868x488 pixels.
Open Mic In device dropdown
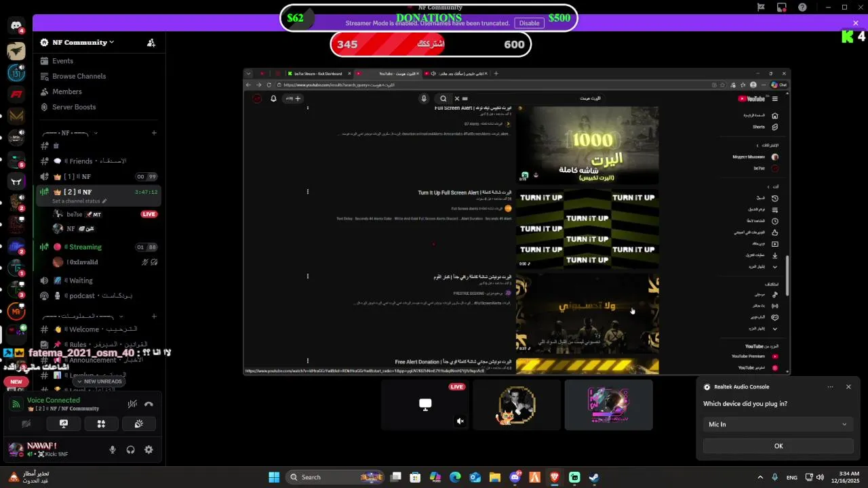[x=778, y=424]
